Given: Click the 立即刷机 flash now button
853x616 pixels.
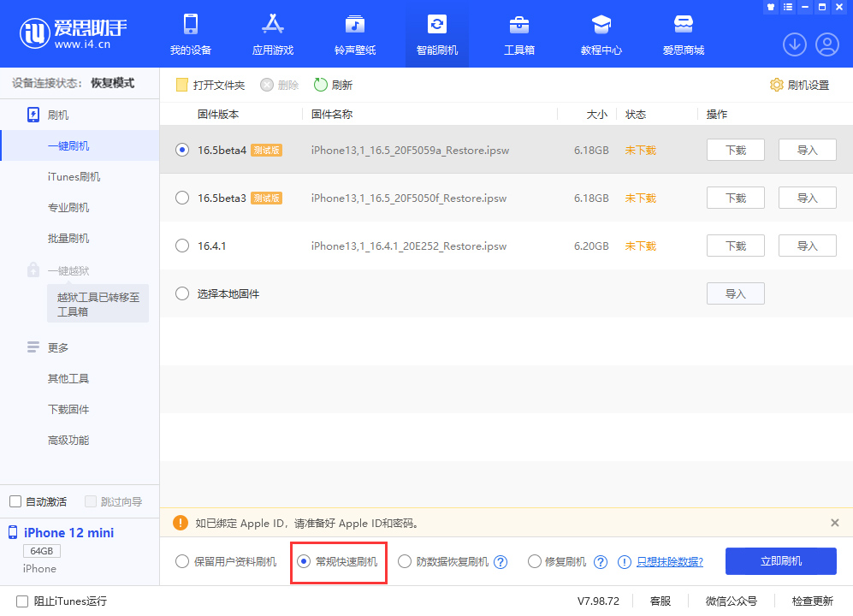Looking at the screenshot, I should pos(780,561).
